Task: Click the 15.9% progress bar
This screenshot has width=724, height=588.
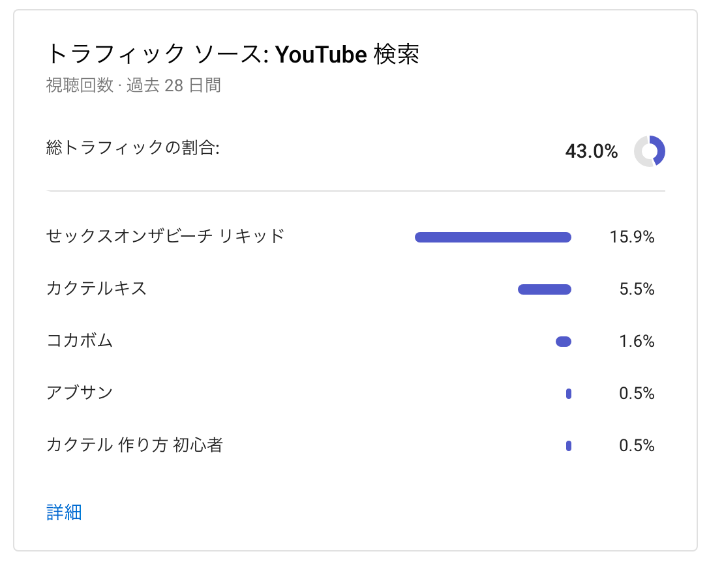Action: pyautogui.click(x=492, y=237)
